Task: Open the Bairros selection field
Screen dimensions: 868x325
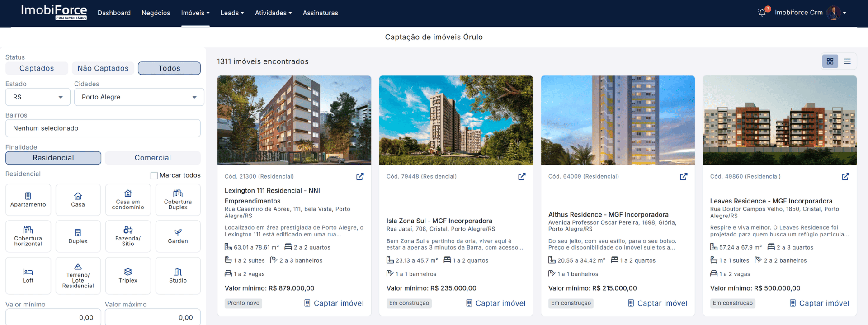Action: [103, 128]
